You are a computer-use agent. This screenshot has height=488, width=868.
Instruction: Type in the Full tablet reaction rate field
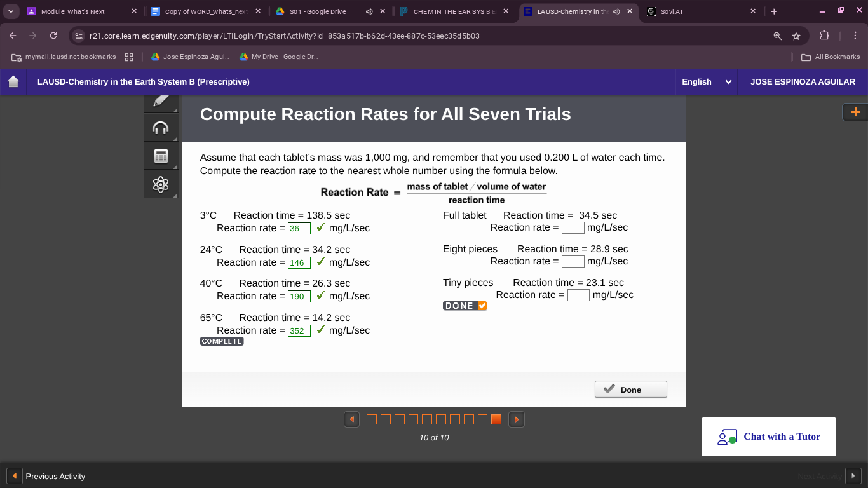click(573, 227)
